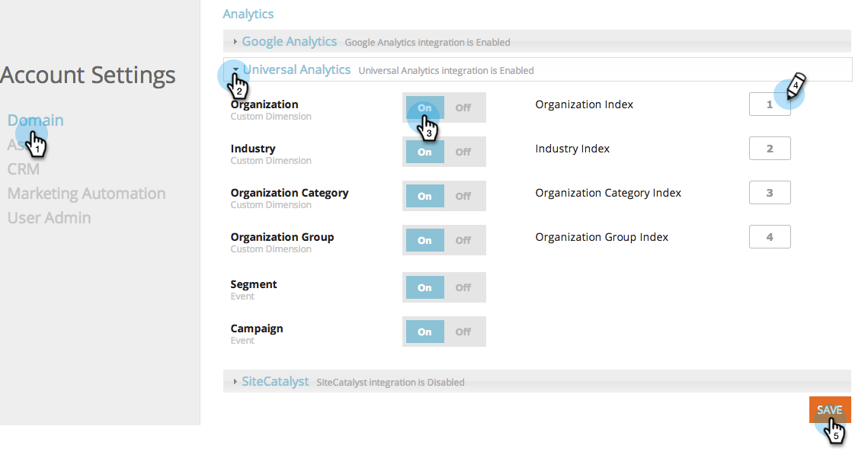Click the orange SAVE button
The width and height of the screenshot is (868, 452).
tap(830, 410)
